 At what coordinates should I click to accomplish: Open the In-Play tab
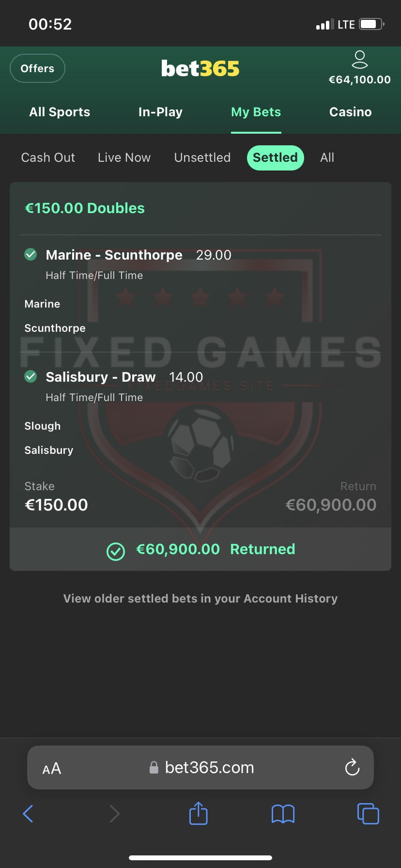click(x=160, y=112)
